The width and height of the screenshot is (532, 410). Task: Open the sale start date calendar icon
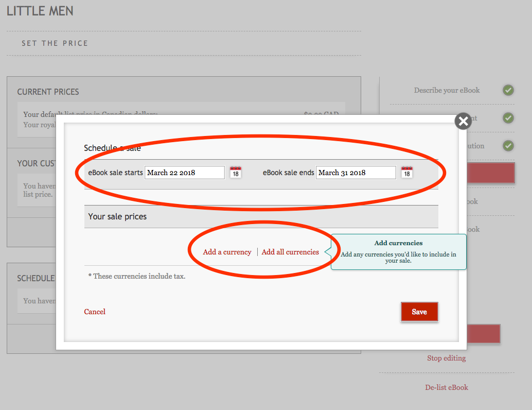tap(236, 173)
